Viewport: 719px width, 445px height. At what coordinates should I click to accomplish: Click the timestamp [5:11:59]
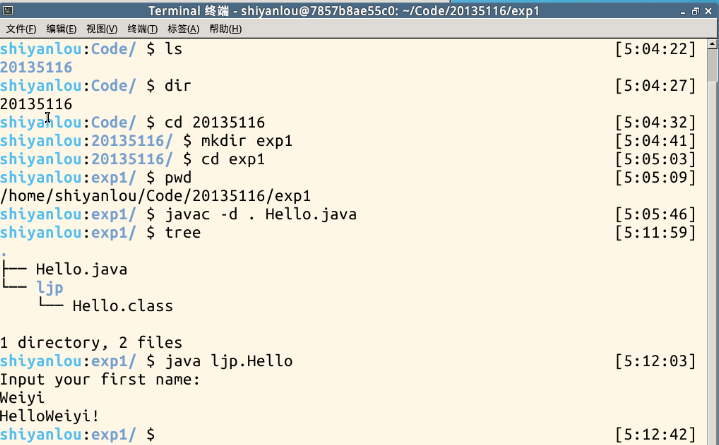click(x=655, y=233)
